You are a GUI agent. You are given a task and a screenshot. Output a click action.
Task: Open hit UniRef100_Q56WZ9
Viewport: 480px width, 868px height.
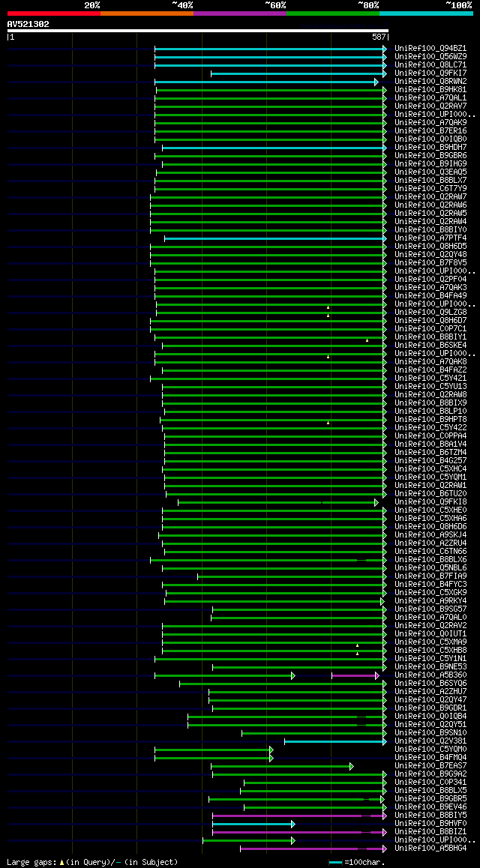(x=430, y=57)
